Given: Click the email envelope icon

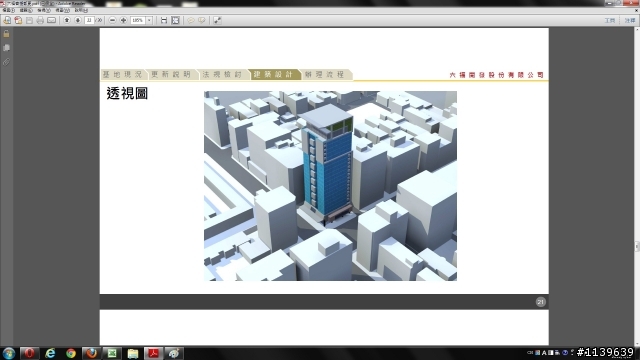Looking at the screenshot, I should [x=51, y=20].
